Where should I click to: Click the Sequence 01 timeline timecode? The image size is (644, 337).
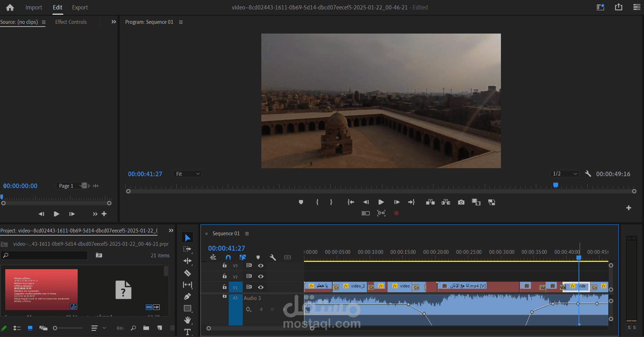tap(226, 248)
